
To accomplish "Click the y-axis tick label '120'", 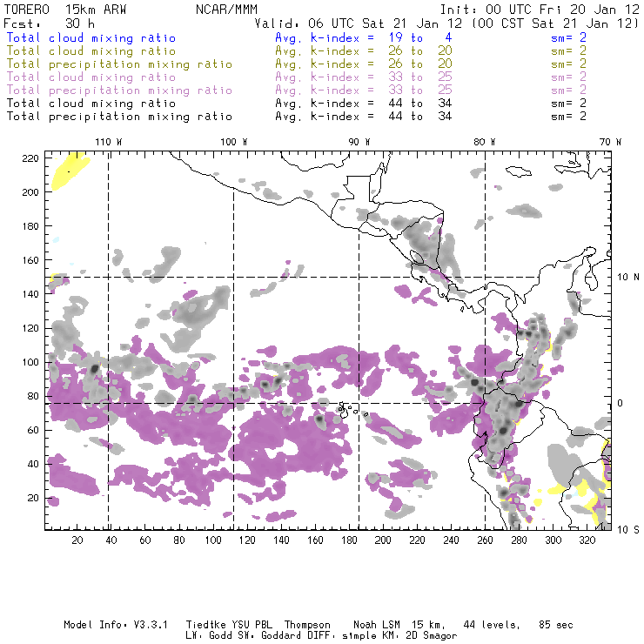I will (30, 328).
